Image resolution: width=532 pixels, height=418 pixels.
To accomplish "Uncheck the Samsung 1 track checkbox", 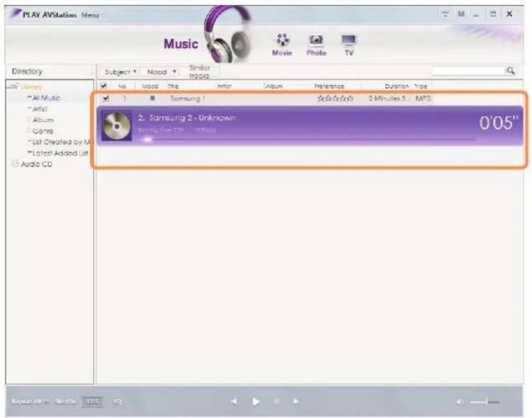I will [x=106, y=98].
